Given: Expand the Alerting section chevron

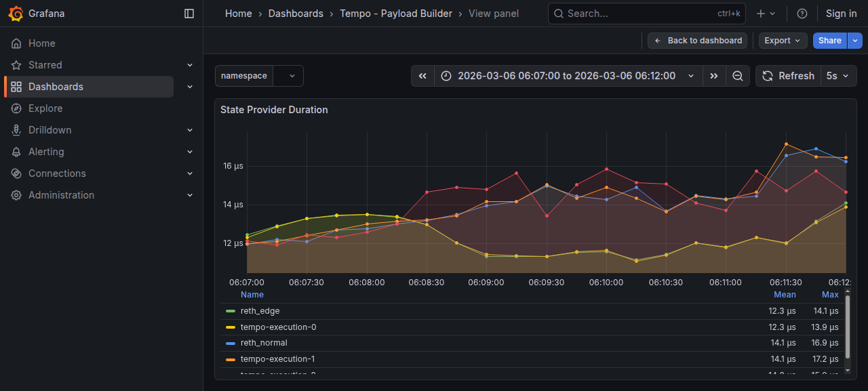Looking at the screenshot, I should [190, 152].
